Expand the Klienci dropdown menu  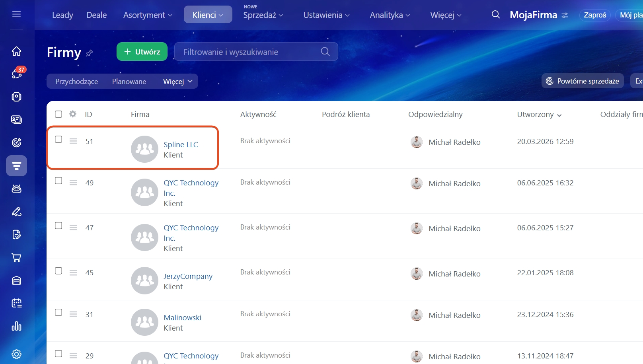point(208,15)
